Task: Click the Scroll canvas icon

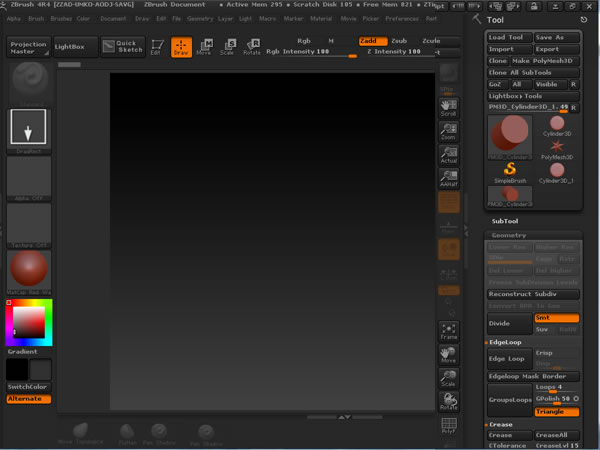Action: tap(448, 108)
